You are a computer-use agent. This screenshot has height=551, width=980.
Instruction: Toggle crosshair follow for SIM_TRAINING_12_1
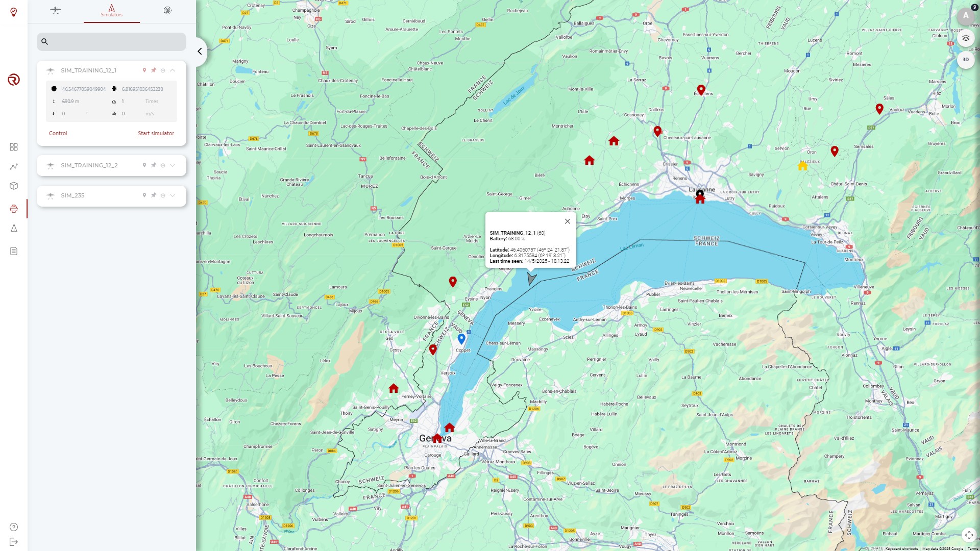(163, 70)
